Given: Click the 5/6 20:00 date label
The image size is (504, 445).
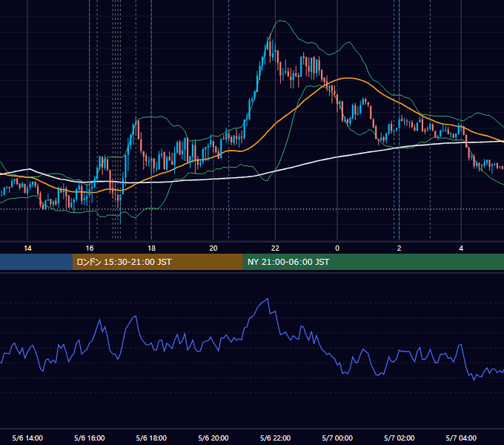Looking at the screenshot, I should click(213, 438).
